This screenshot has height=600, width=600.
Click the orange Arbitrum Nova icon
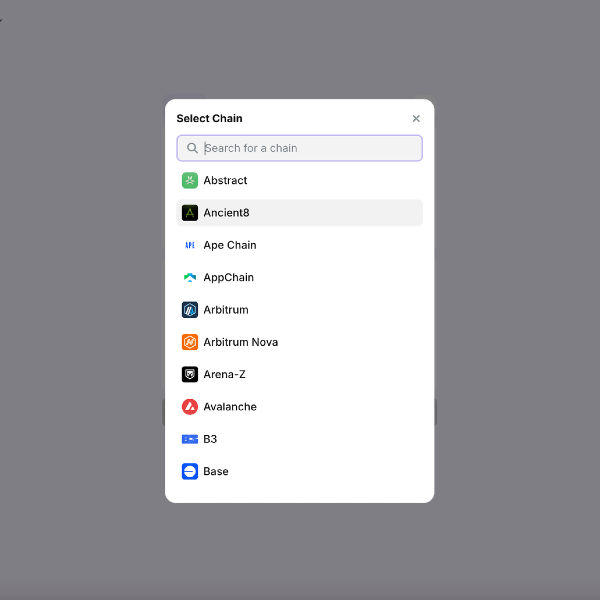pyautogui.click(x=190, y=342)
